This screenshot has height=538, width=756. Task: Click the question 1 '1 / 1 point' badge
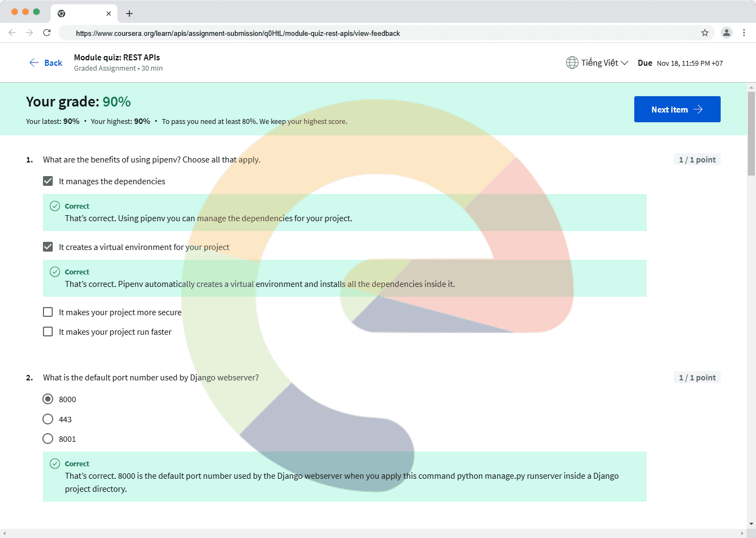(697, 160)
